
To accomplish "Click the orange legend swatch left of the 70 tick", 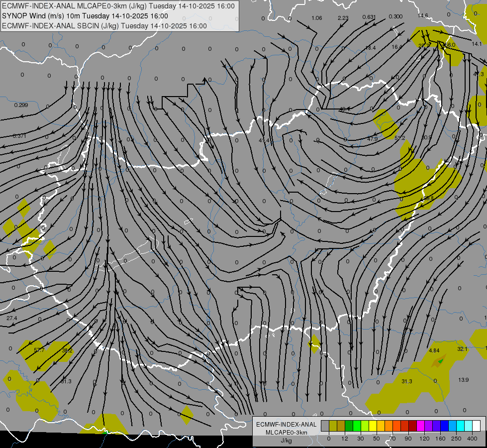I will pyautogui.click(x=389, y=426).
